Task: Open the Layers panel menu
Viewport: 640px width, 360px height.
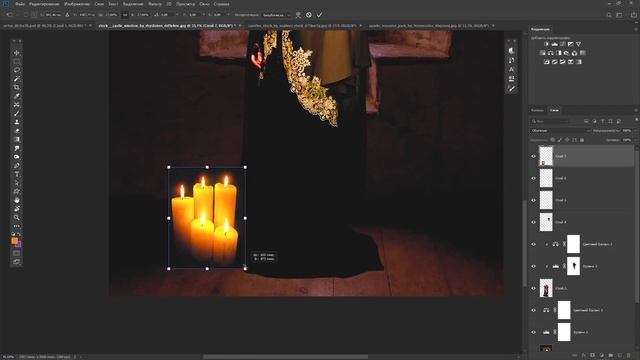Action: 636,110
